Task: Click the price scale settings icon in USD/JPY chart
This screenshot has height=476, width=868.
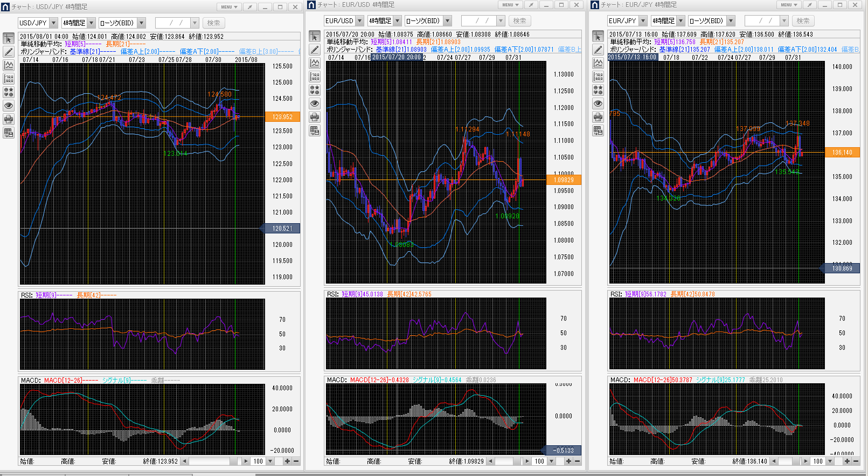Action: click(9, 79)
